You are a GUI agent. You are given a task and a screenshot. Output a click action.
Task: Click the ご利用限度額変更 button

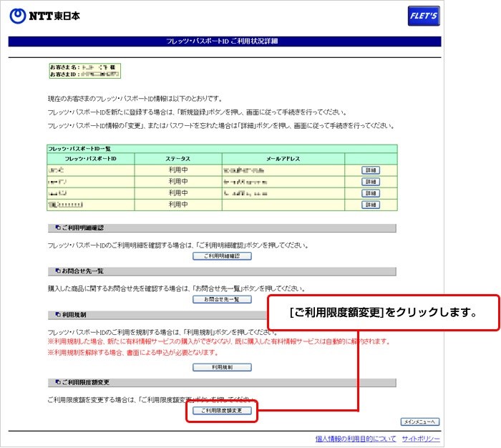[x=222, y=412]
